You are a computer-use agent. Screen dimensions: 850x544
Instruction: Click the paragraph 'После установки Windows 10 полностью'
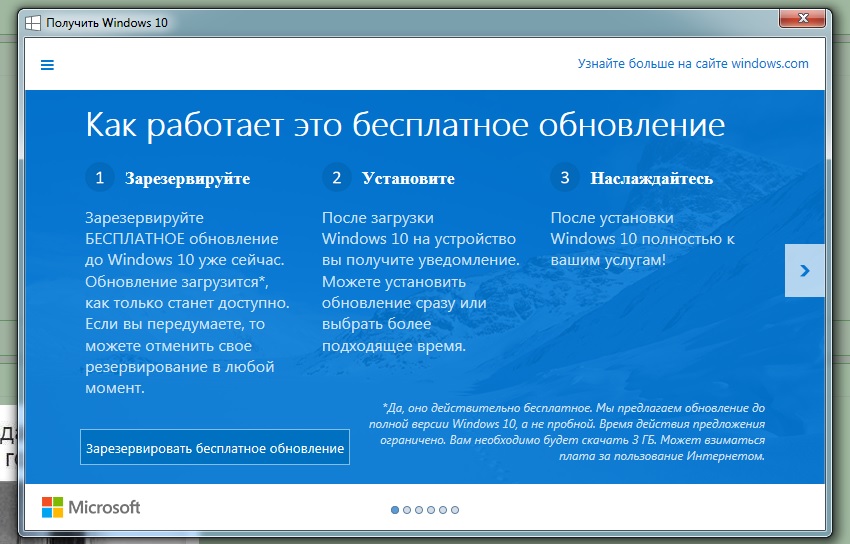tap(643, 238)
